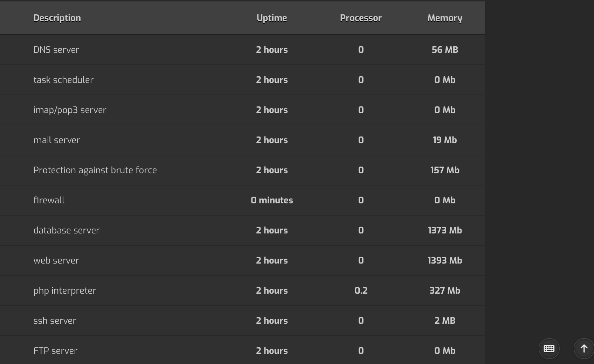Click the imap/pop3 server label
The image size is (594, 364).
tap(70, 110)
